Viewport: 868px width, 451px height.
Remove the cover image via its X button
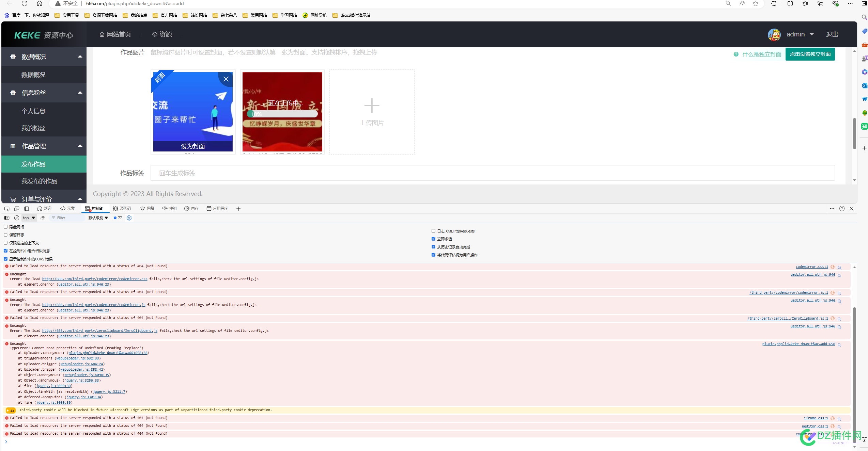(x=226, y=79)
